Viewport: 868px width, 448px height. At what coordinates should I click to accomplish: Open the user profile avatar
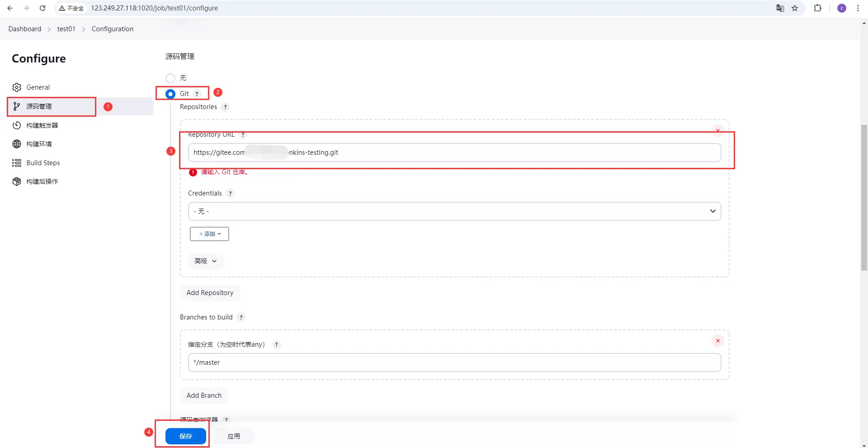pos(842,8)
